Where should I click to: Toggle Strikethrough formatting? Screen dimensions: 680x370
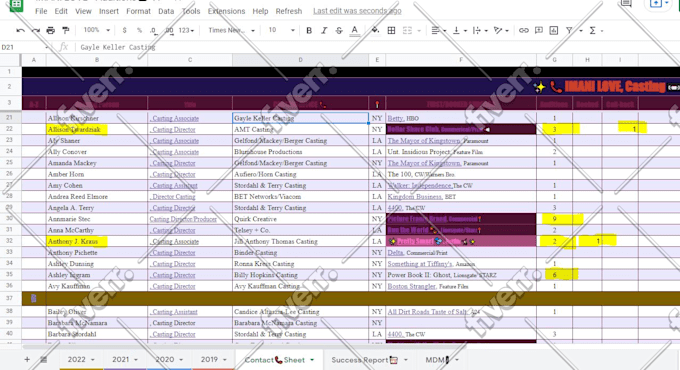coord(339,30)
